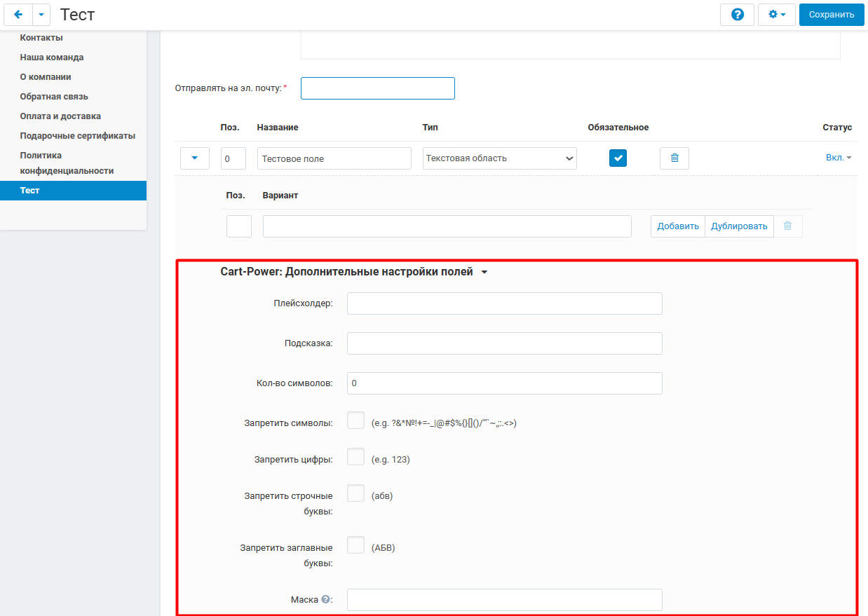Open the Тип dropdown Текстовая область
This screenshot has height=616, width=868.
(x=500, y=158)
